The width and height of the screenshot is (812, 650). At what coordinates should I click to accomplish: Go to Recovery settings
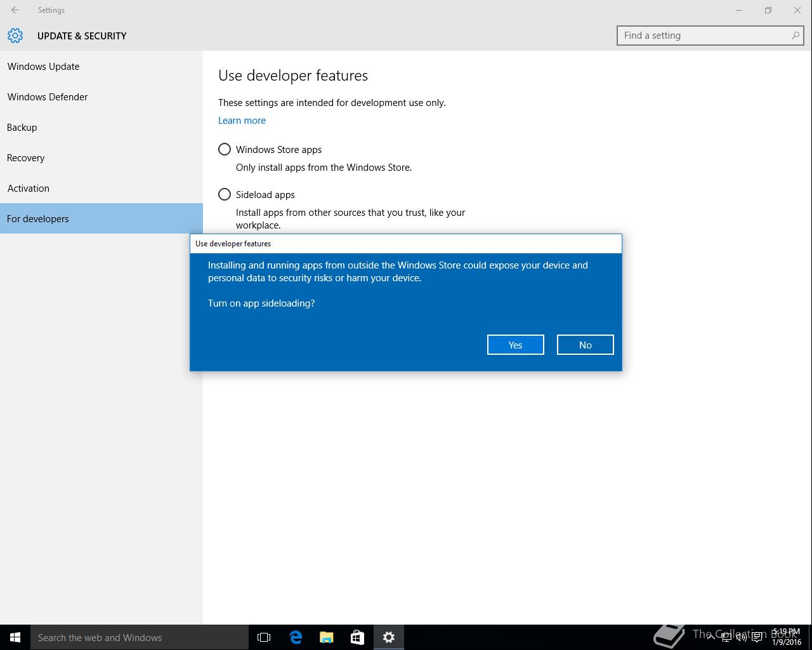coord(101,158)
